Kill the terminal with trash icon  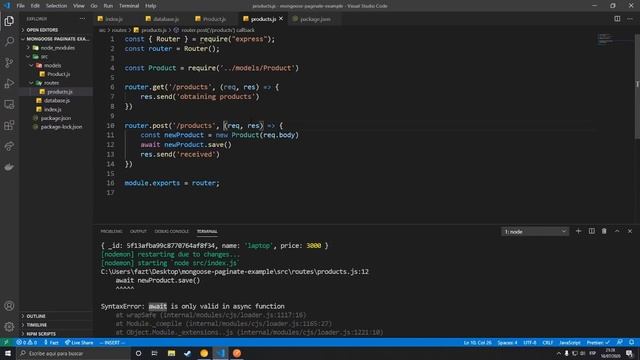pos(604,231)
